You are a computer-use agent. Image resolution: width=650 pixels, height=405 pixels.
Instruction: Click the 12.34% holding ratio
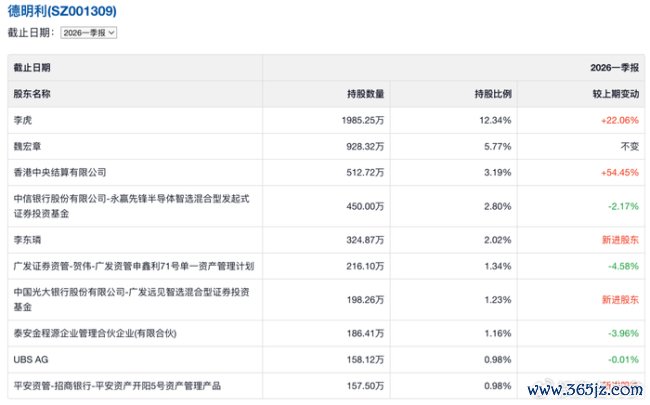pos(495,120)
